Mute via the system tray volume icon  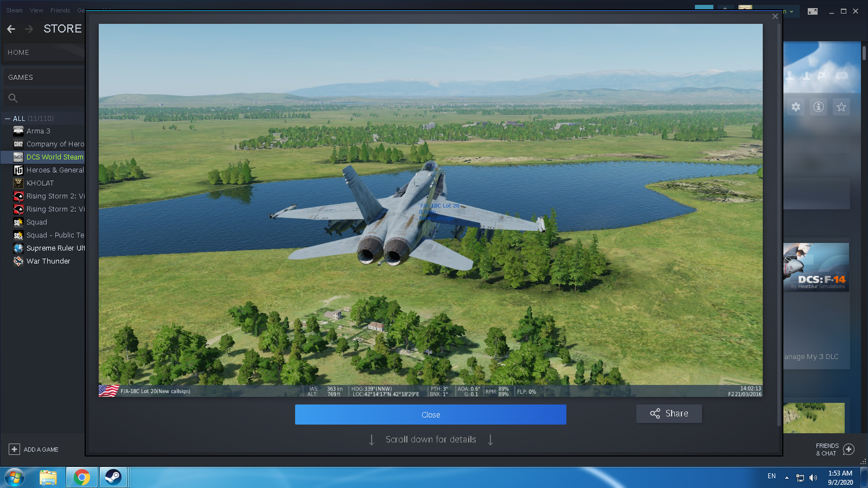(x=813, y=478)
